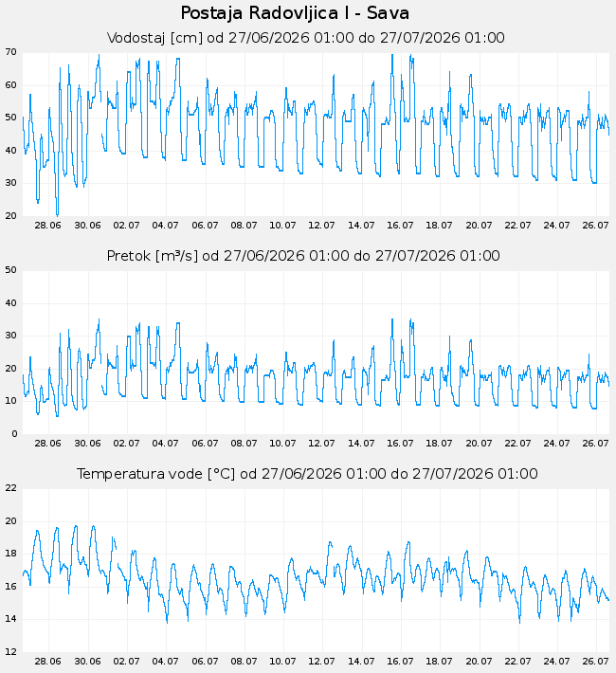Click the 0 y-axis label of Pretok chart

14,434
